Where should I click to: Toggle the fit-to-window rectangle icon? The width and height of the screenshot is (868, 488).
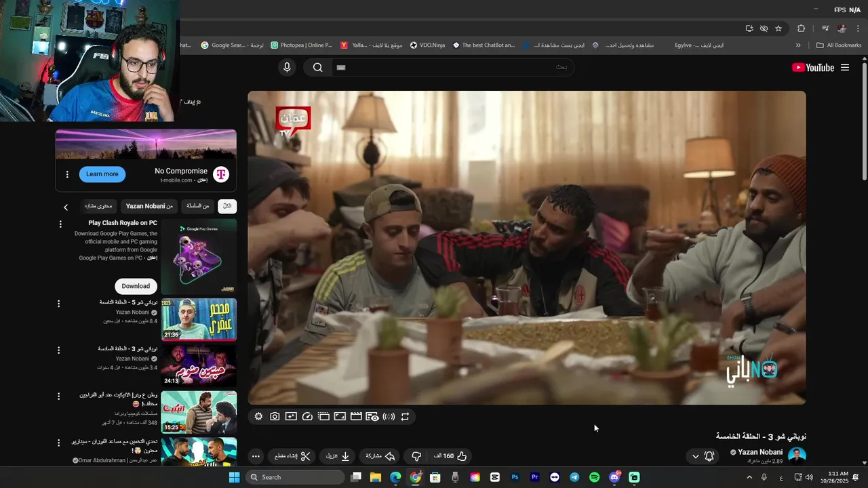pos(340,417)
